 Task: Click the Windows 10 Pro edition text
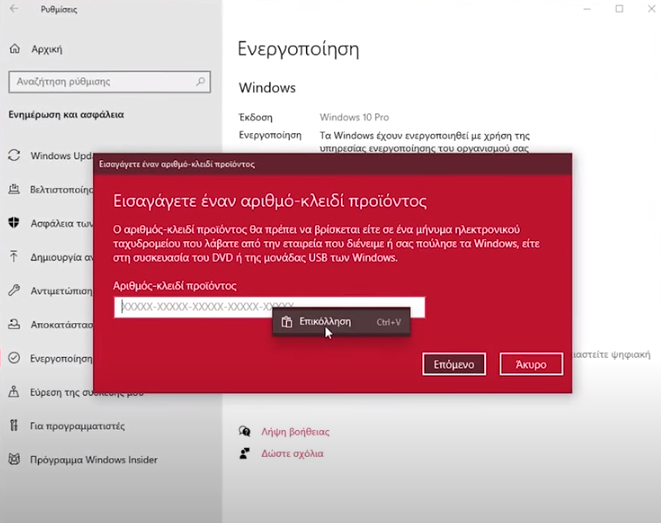point(354,117)
